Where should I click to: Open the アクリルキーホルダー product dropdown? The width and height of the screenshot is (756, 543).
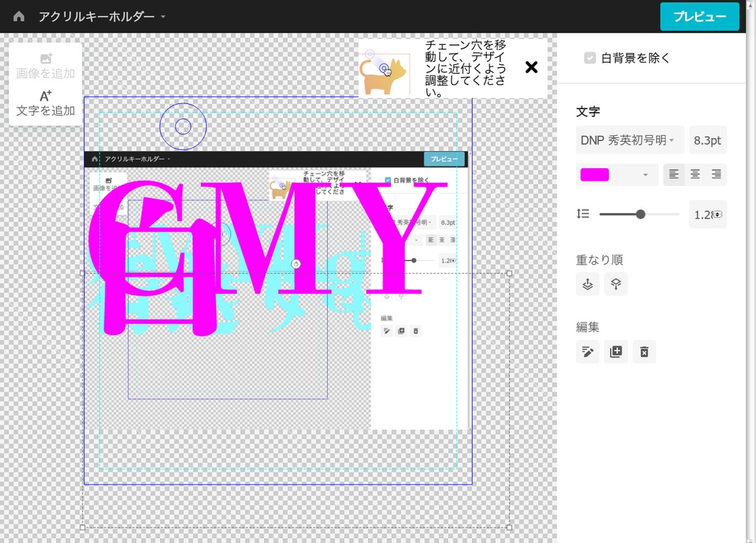(x=102, y=16)
